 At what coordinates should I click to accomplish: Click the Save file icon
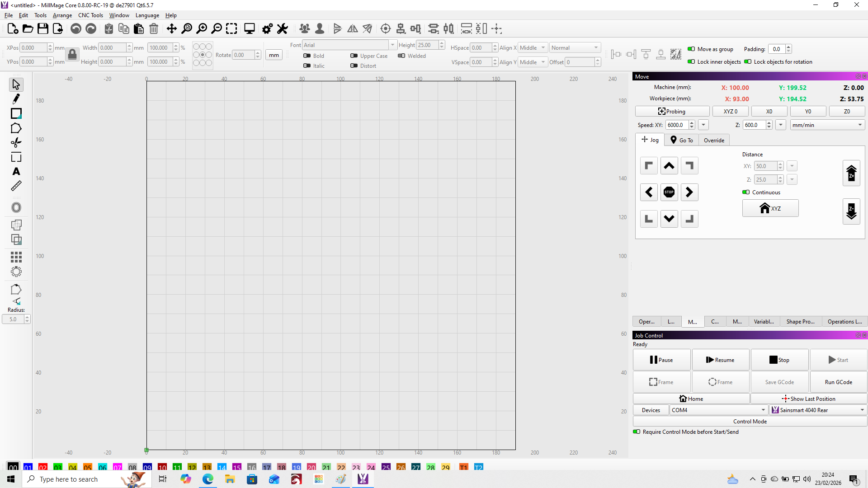pos(43,29)
